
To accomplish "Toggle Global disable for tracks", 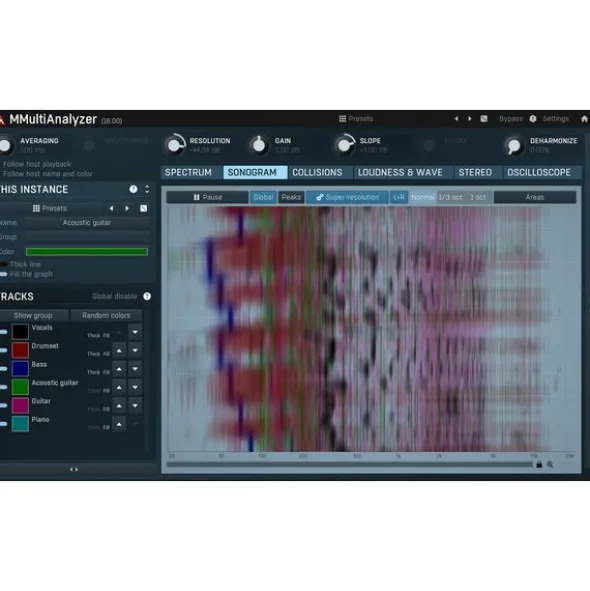I will point(115,297).
